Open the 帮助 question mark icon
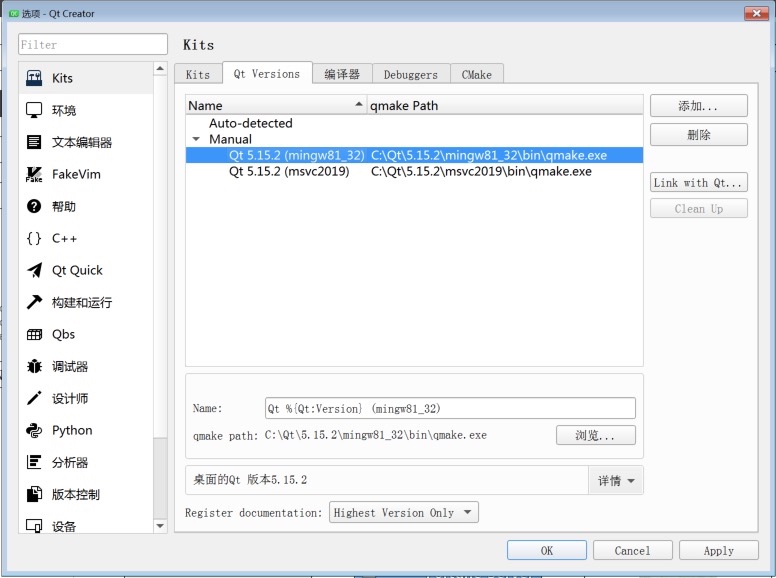The width and height of the screenshot is (776, 578). click(34, 206)
